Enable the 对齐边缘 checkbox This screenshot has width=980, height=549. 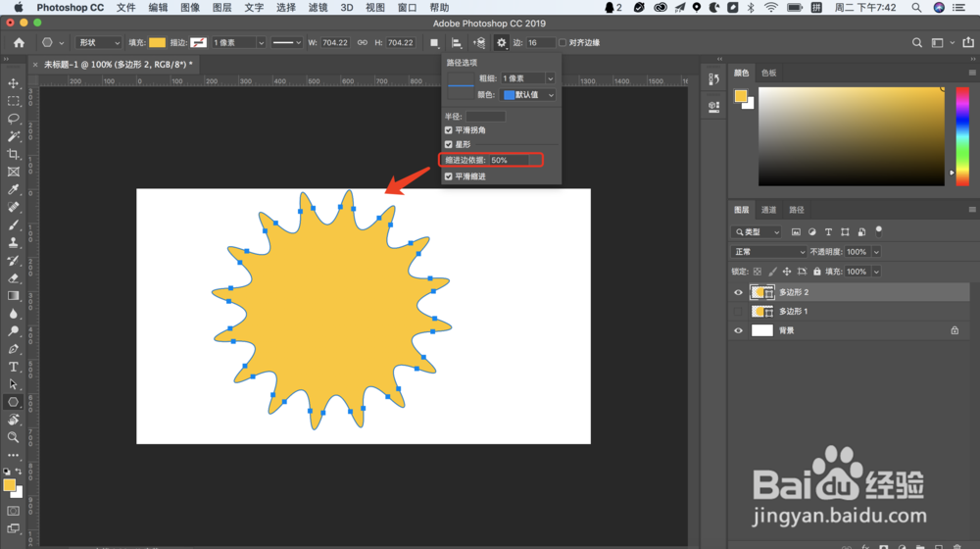pos(563,42)
